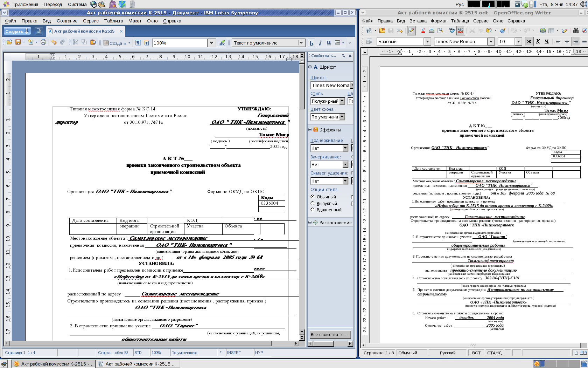
Task: Open the 'Вставка' menu in OpenOffice Writer
Action: click(x=418, y=21)
